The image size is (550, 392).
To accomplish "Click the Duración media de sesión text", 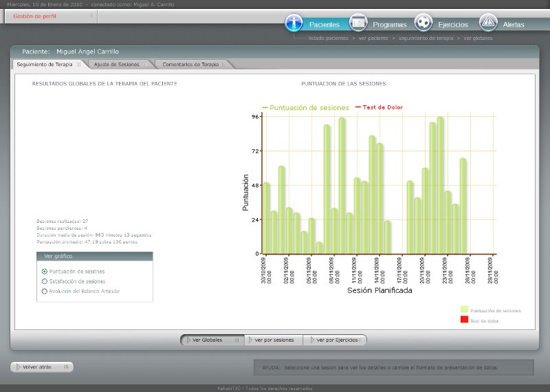I will point(94,235).
